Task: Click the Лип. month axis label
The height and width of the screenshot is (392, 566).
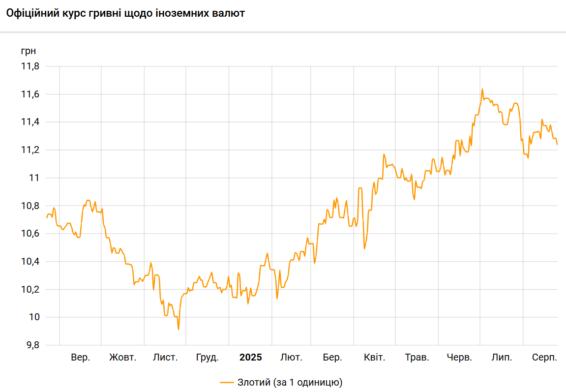Action: pos(502,358)
